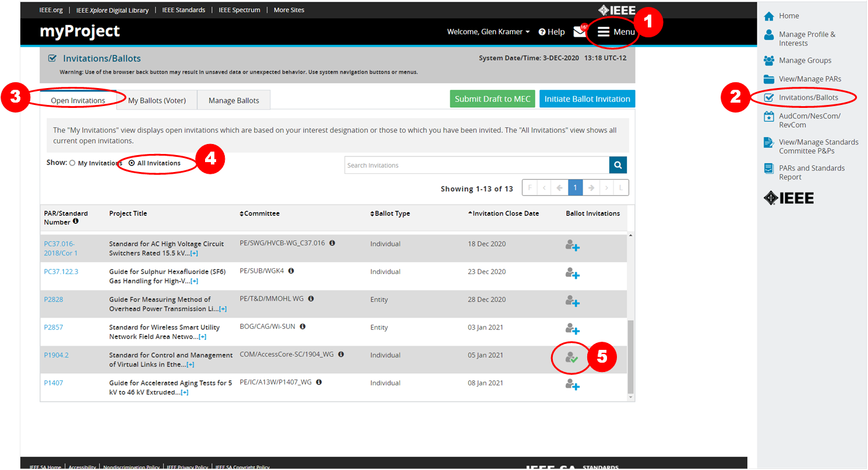The height and width of the screenshot is (470, 868).
Task: Open the Welcome, Glen Kramer dropdown
Action: 488,32
